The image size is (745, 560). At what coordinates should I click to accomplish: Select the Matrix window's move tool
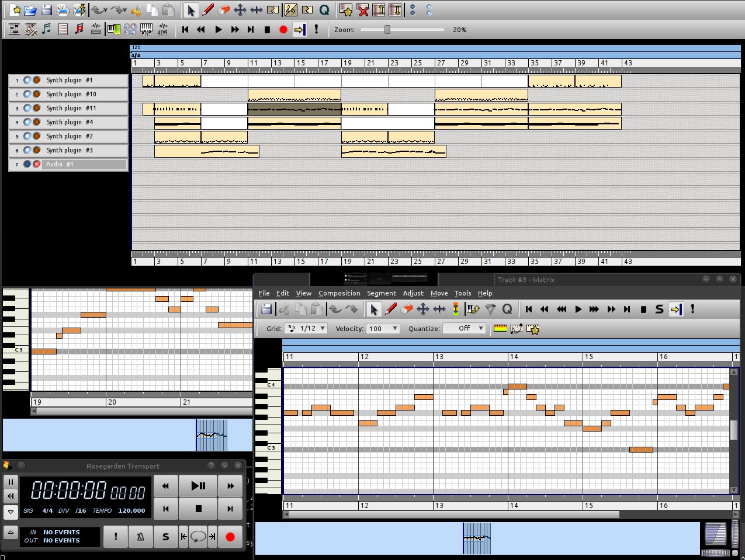pos(423,309)
